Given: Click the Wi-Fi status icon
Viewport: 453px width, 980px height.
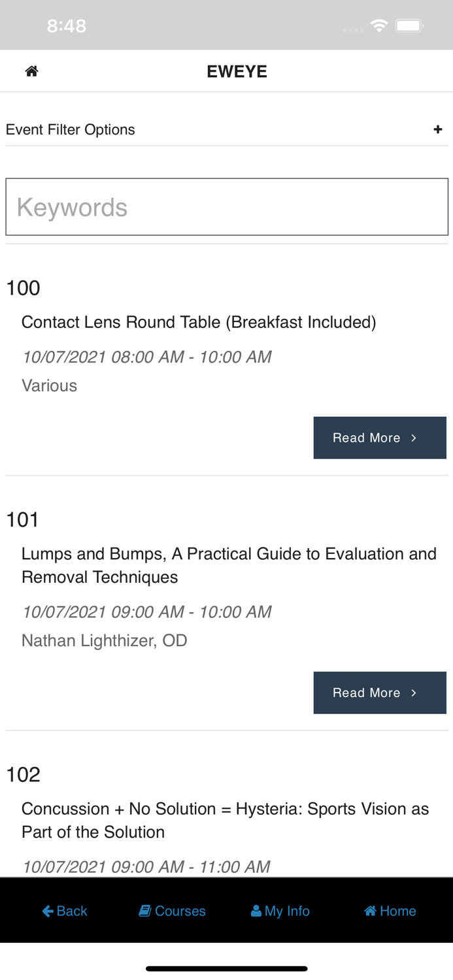Looking at the screenshot, I should (378, 25).
